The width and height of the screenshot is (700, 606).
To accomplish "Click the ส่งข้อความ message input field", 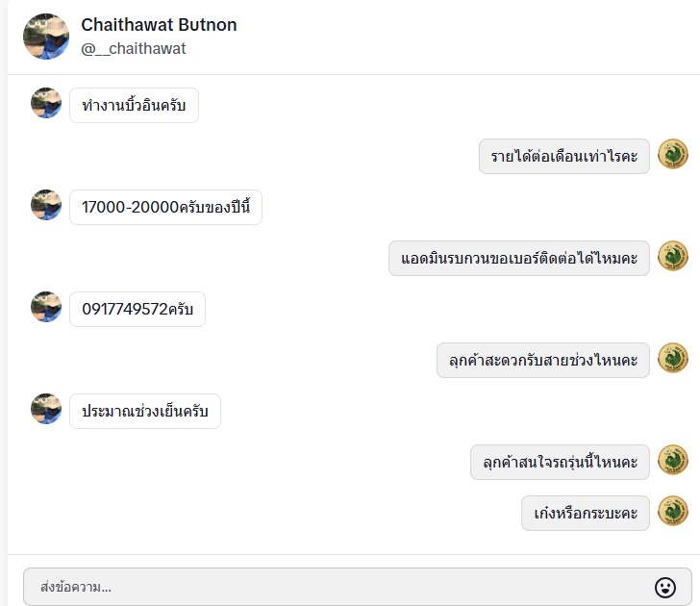I will click(x=337, y=587).
